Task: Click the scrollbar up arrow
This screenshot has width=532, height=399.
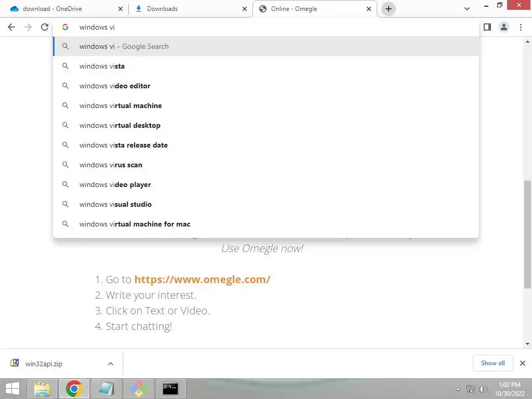Action: (x=527, y=42)
